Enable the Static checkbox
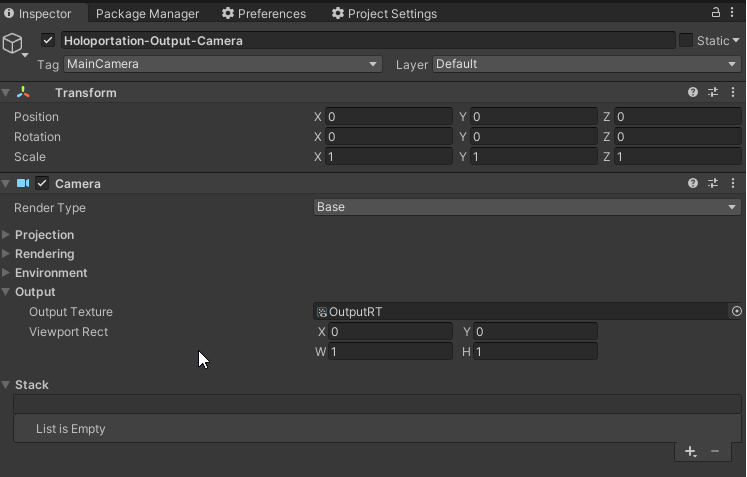 (686, 40)
